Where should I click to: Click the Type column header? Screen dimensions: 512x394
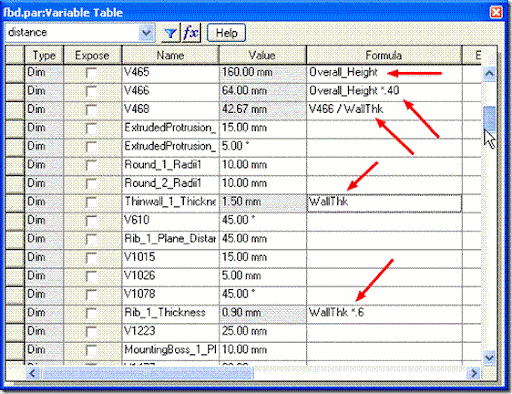44,55
